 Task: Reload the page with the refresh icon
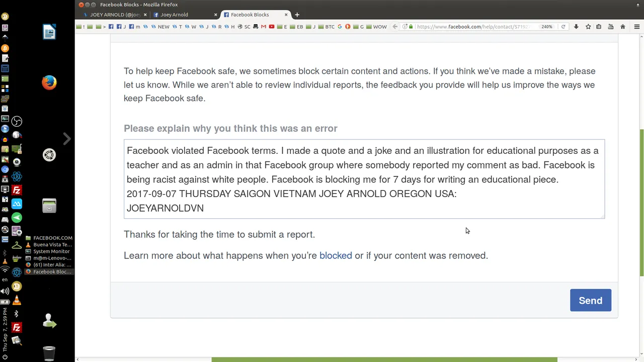563,27
